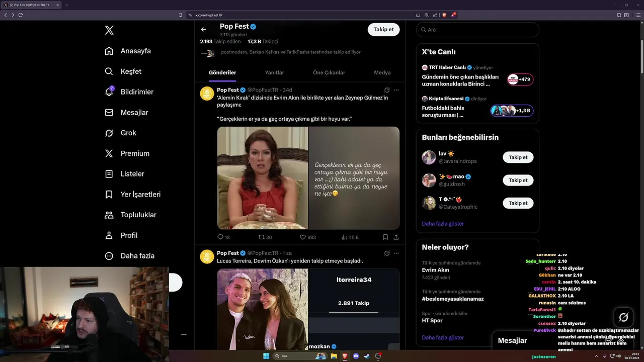
Task: Switch to the Öne Çıkanlar tab
Action: coord(329,72)
